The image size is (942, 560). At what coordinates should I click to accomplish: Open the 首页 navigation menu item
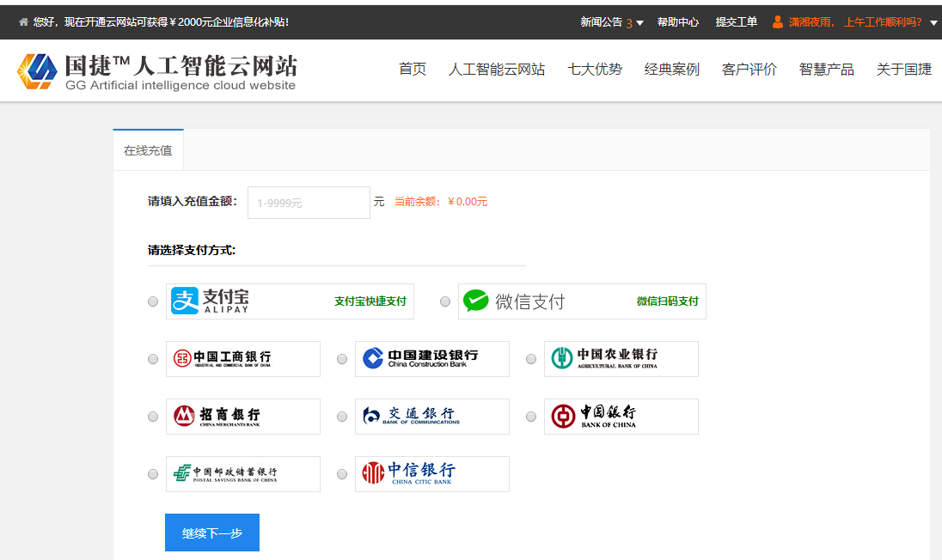(x=413, y=70)
